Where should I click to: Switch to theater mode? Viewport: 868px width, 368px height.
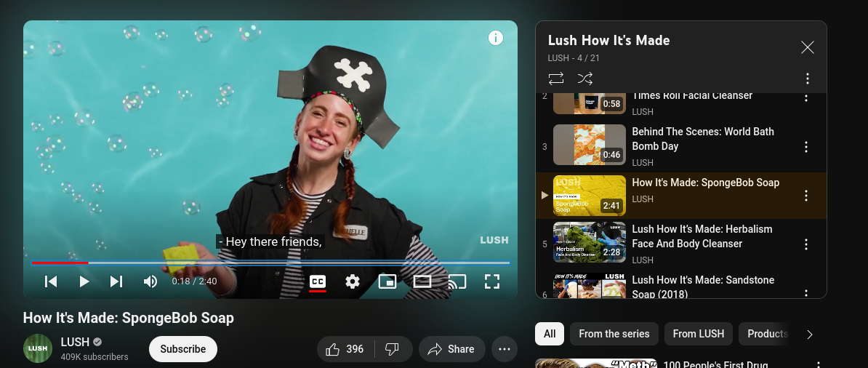pyautogui.click(x=422, y=281)
